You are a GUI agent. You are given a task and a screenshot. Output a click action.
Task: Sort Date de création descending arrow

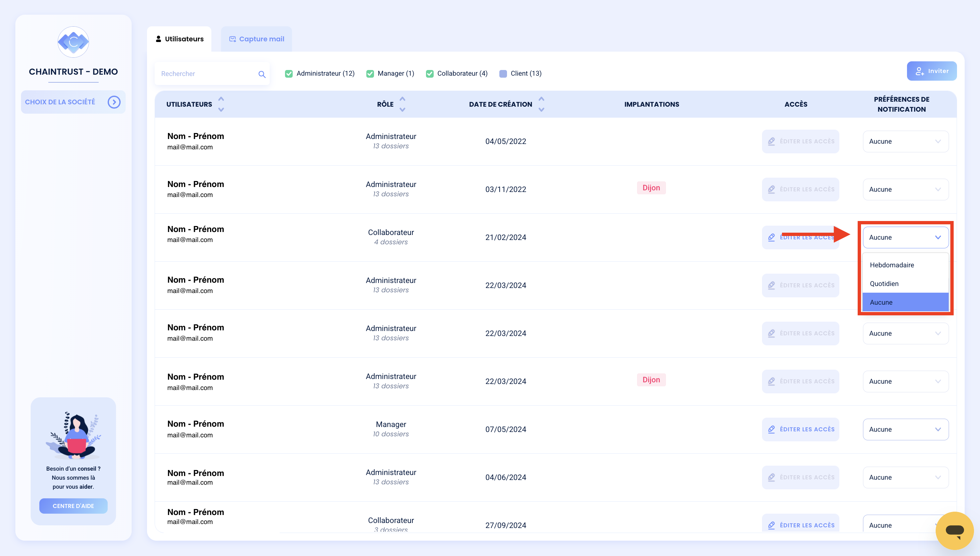pyautogui.click(x=541, y=110)
